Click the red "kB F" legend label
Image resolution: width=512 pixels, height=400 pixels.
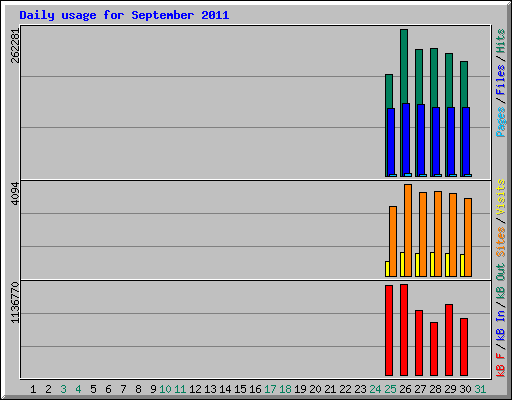coord(501,365)
